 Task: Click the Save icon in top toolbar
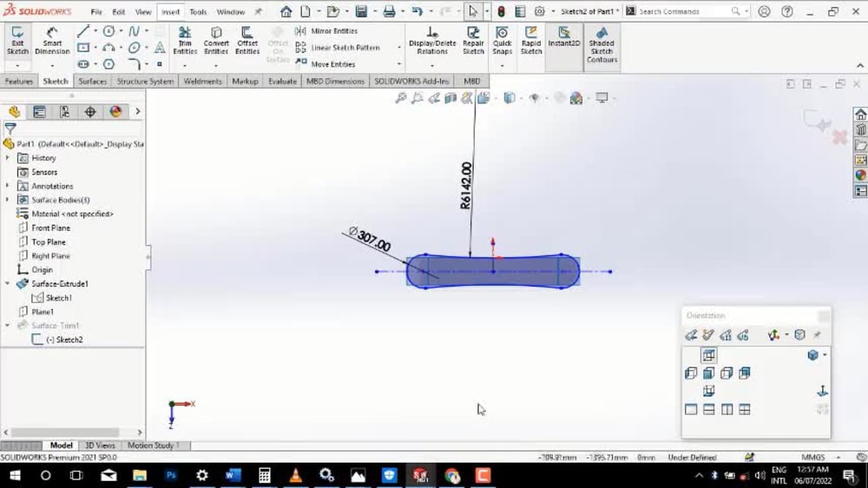(x=361, y=11)
